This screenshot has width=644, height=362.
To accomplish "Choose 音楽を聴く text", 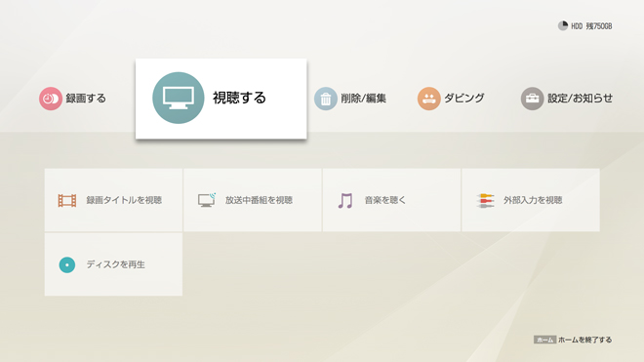I will 385,201.
